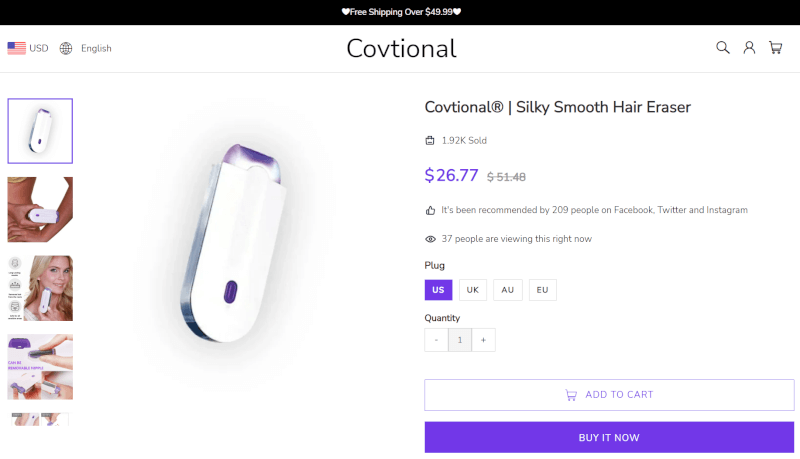Select the UK plug option
This screenshot has height=459, width=800.
(x=473, y=290)
